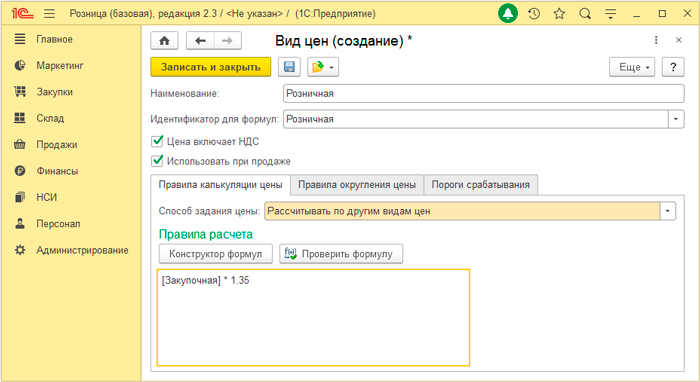Navigate forward with right arrow
The width and height of the screenshot is (700, 382).
tap(228, 41)
